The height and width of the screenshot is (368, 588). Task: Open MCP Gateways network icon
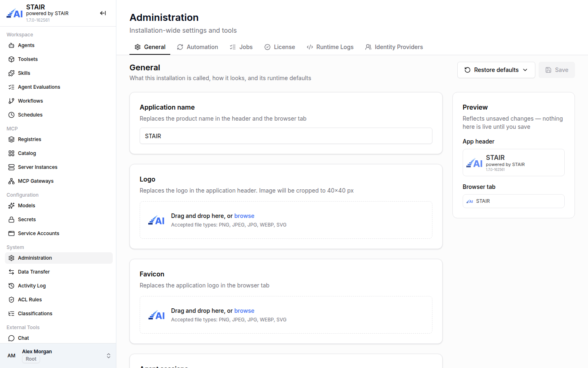click(x=11, y=181)
